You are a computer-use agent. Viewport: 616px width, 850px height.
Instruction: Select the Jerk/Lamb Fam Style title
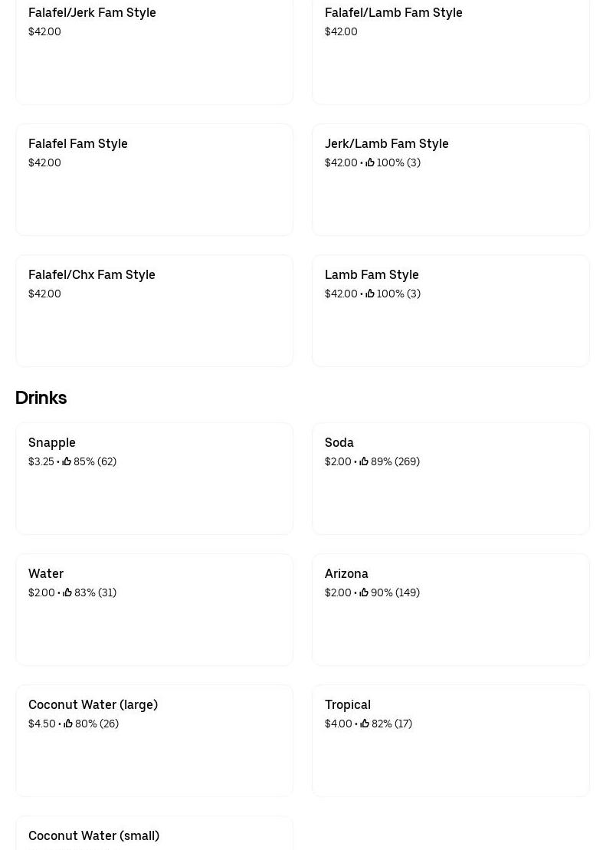[x=386, y=143]
